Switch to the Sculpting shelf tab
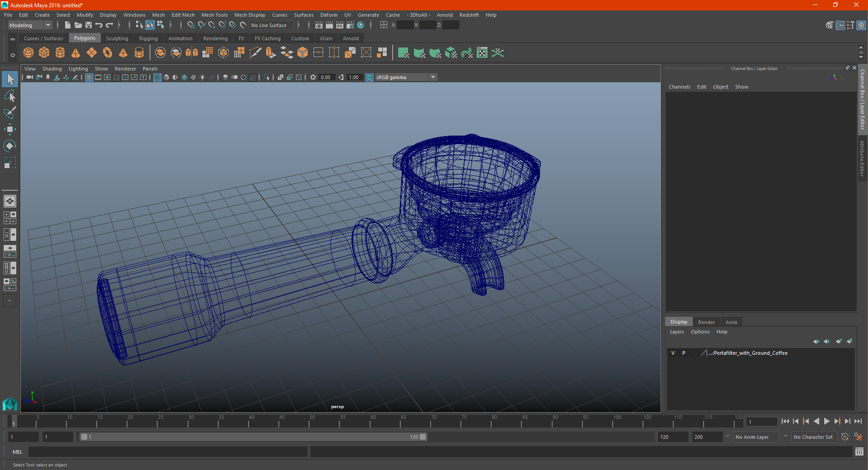This screenshot has height=470, width=868. pos(117,38)
